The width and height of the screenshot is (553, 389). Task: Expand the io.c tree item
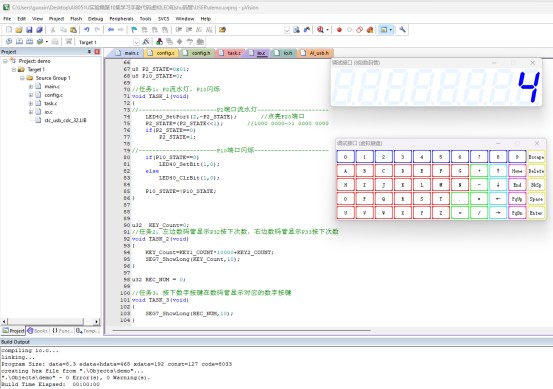31,112
